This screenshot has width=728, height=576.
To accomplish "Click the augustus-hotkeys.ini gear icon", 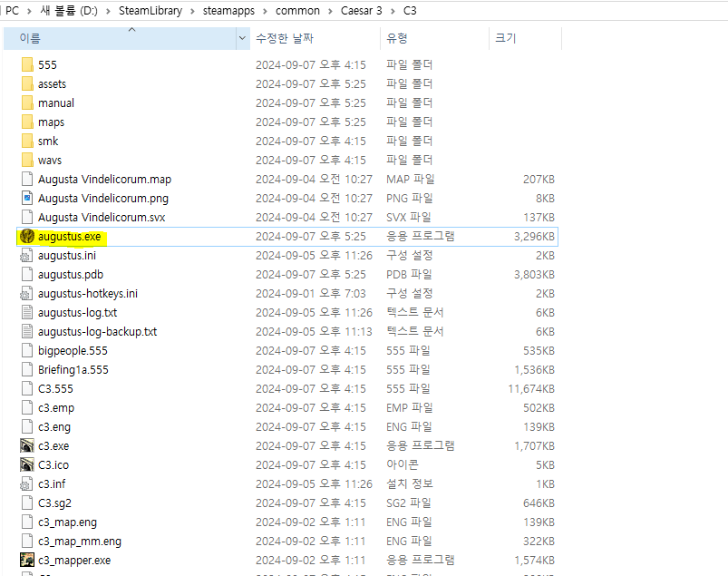I will [26, 293].
